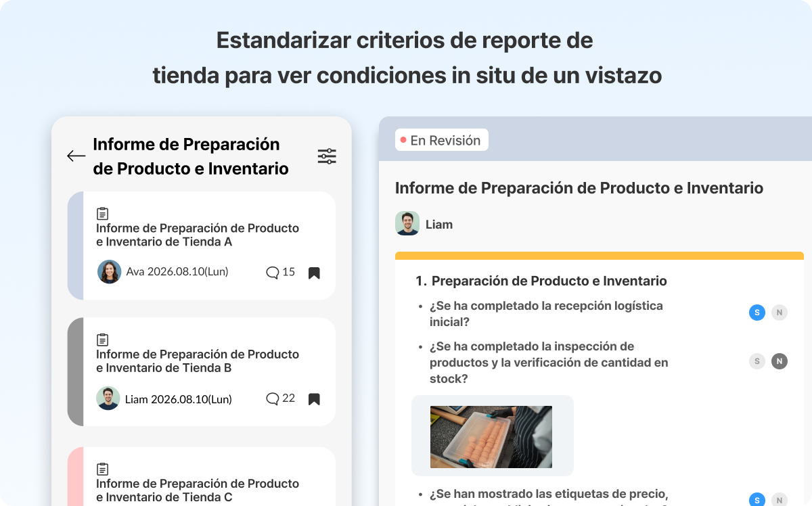Screen dimensions: 812x506
Task: Click Liam's avatar on Tienda B card
Action: (108, 398)
